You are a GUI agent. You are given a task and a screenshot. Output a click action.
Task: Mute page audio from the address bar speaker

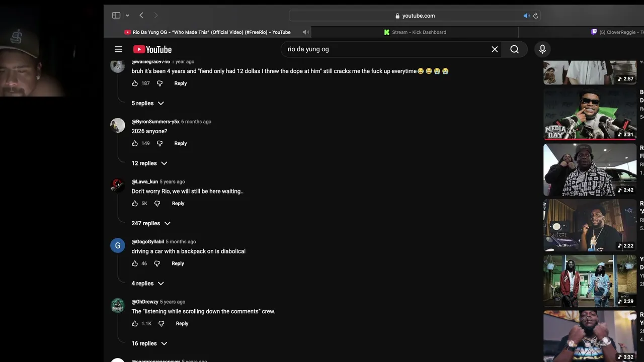[x=526, y=16]
